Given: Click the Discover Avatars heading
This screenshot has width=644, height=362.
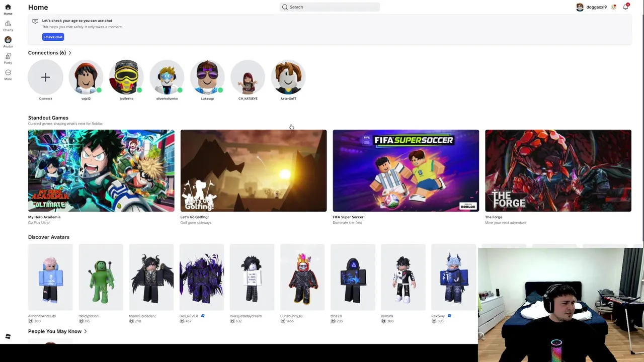Looking at the screenshot, I should (x=49, y=237).
